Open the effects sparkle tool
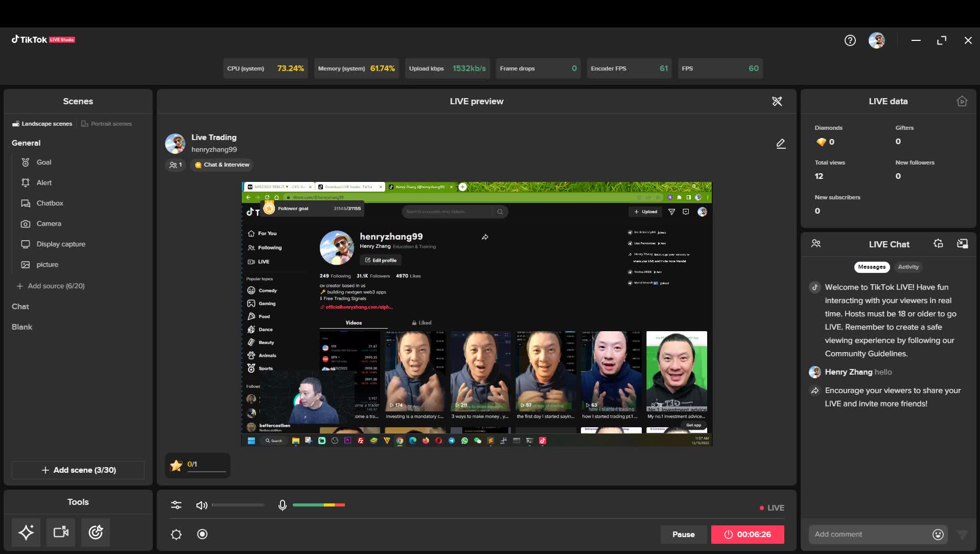The height and width of the screenshot is (554, 980). (x=26, y=532)
